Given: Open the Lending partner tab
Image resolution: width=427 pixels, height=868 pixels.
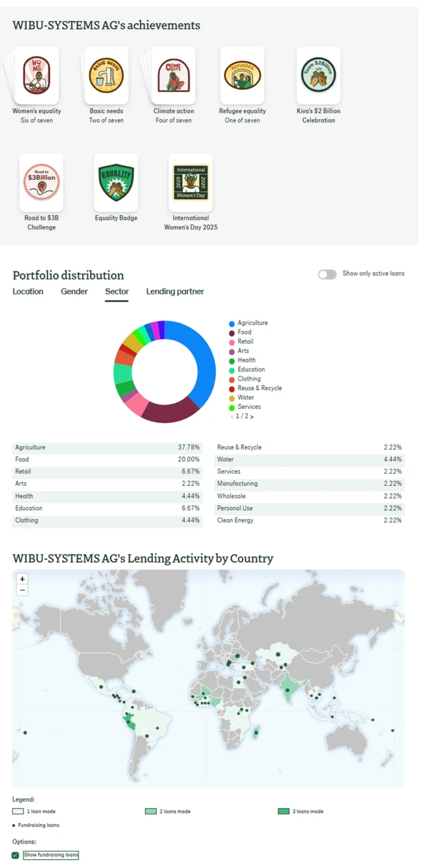Looking at the screenshot, I should tap(175, 292).
